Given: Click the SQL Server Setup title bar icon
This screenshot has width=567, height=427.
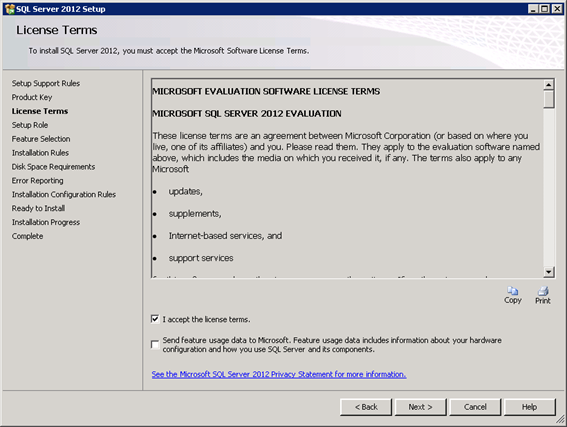Looking at the screenshot, I should [10, 9].
